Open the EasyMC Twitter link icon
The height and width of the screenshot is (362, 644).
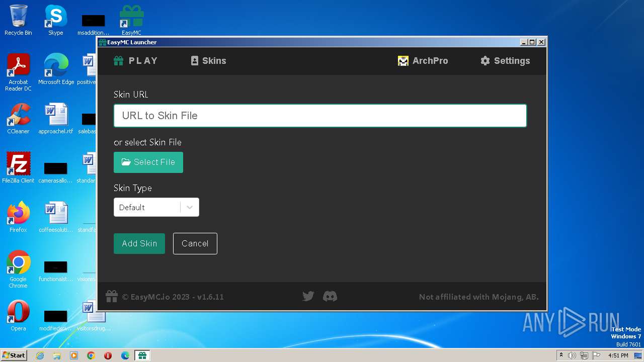(308, 297)
